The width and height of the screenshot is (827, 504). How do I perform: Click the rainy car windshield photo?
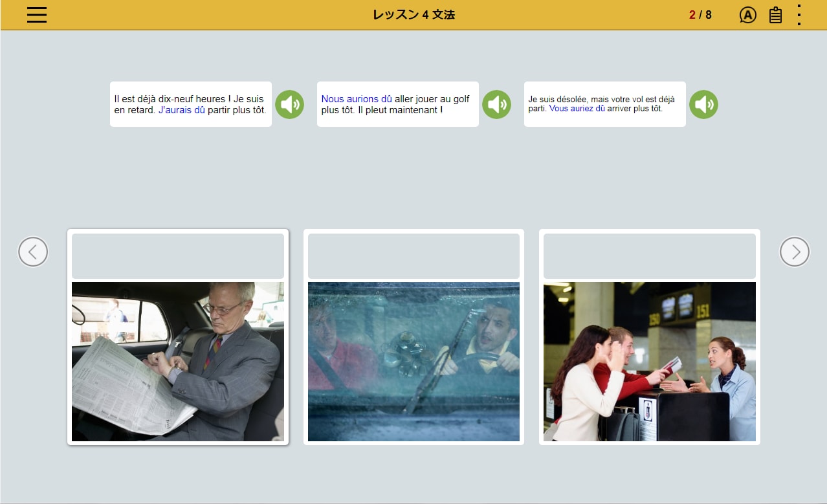(413, 362)
